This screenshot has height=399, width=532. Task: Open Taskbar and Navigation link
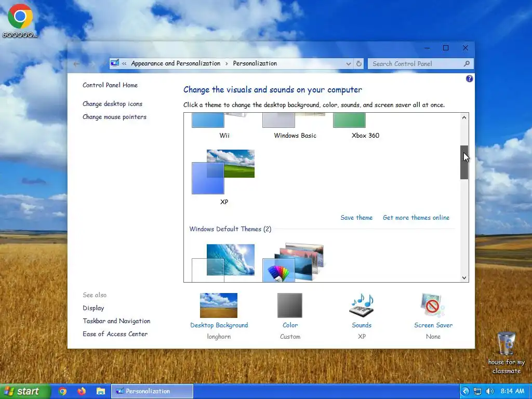[116, 321]
